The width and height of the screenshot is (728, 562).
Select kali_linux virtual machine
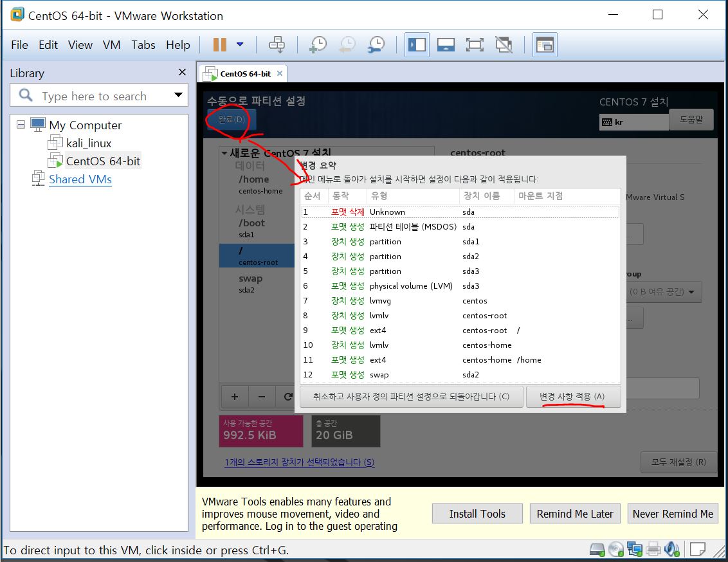click(88, 143)
